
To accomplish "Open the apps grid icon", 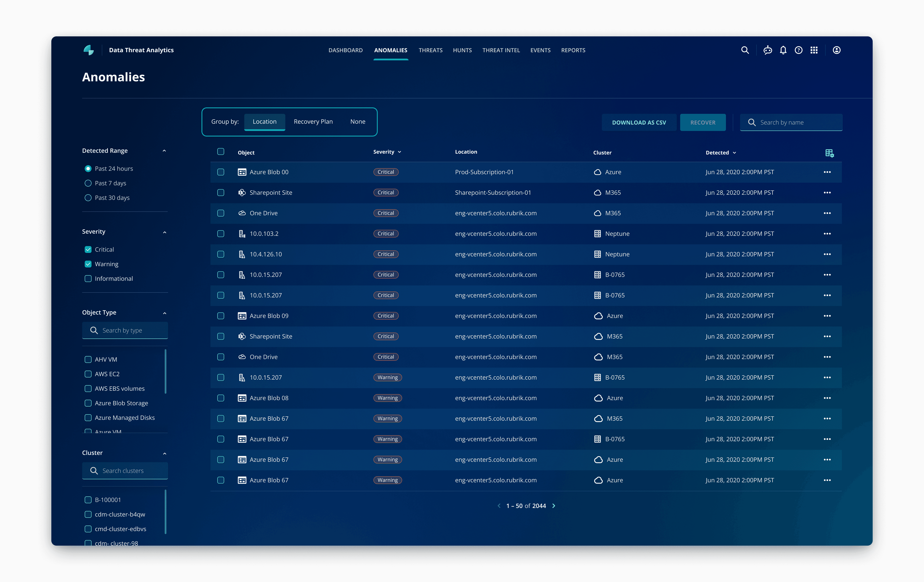I will pos(814,50).
